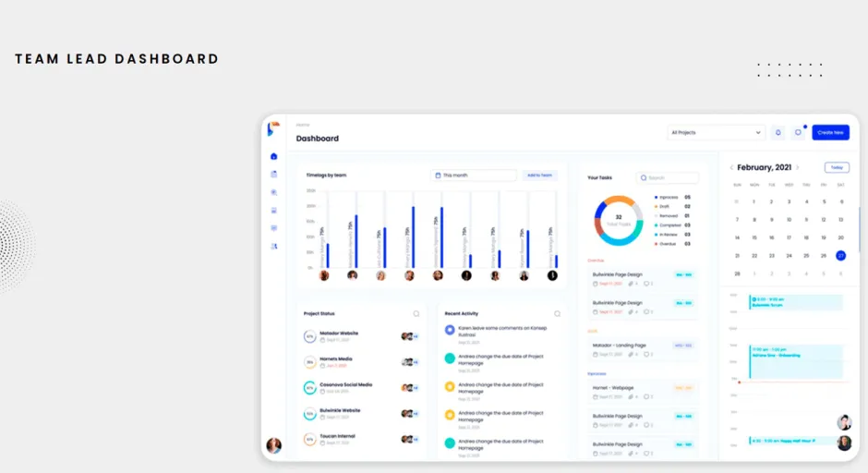The height and width of the screenshot is (473, 868).
Task: Click team avatars on the Hornets Media row
Action: 410,362
